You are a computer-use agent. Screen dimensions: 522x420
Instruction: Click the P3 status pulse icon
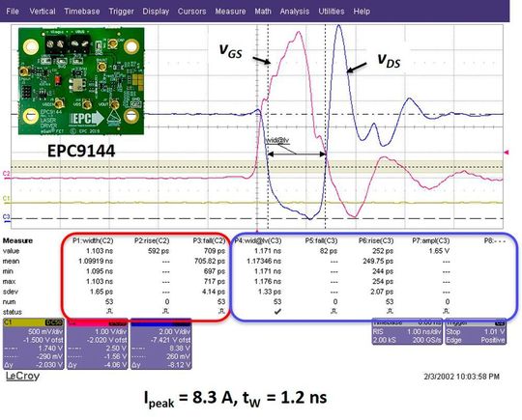[221, 312]
